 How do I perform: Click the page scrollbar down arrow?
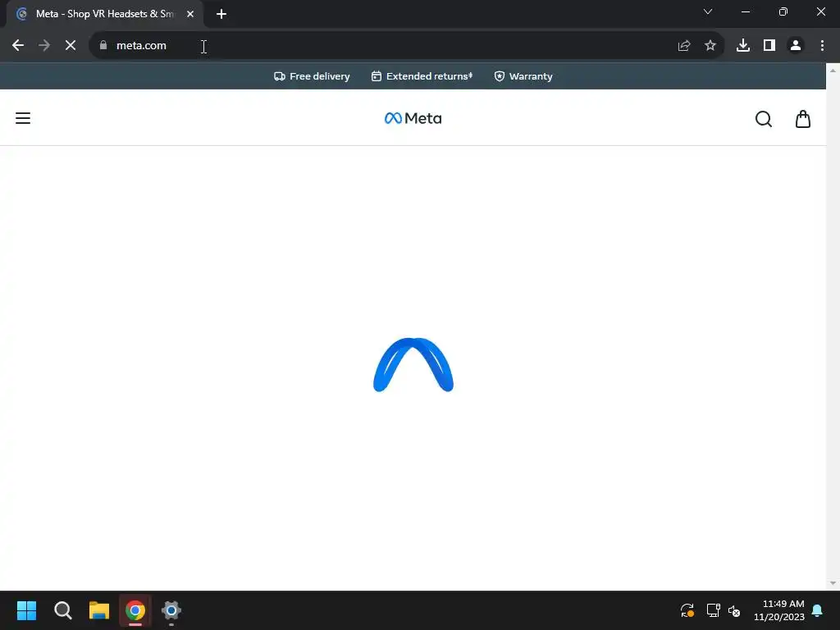point(833,583)
